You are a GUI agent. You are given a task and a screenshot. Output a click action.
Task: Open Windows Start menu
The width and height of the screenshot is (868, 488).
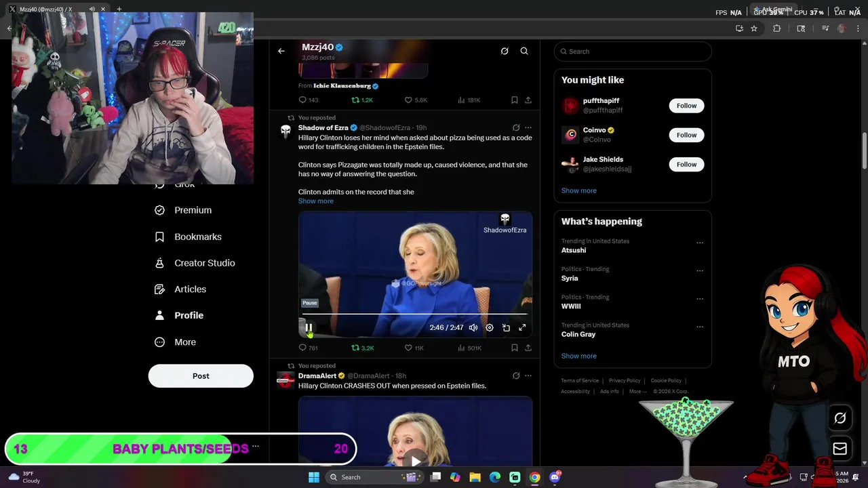point(314,477)
